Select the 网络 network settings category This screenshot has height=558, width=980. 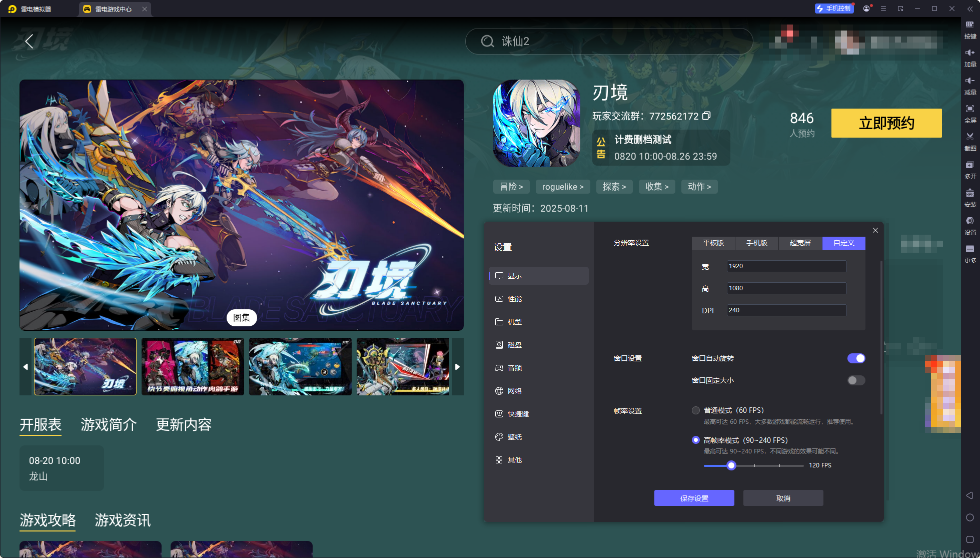pyautogui.click(x=539, y=391)
